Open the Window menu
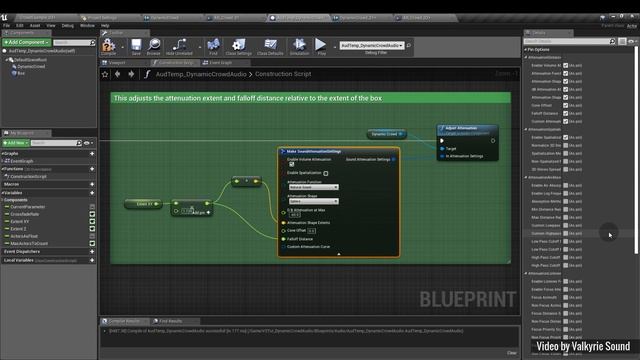The height and width of the screenshot is (360, 640). (87, 26)
